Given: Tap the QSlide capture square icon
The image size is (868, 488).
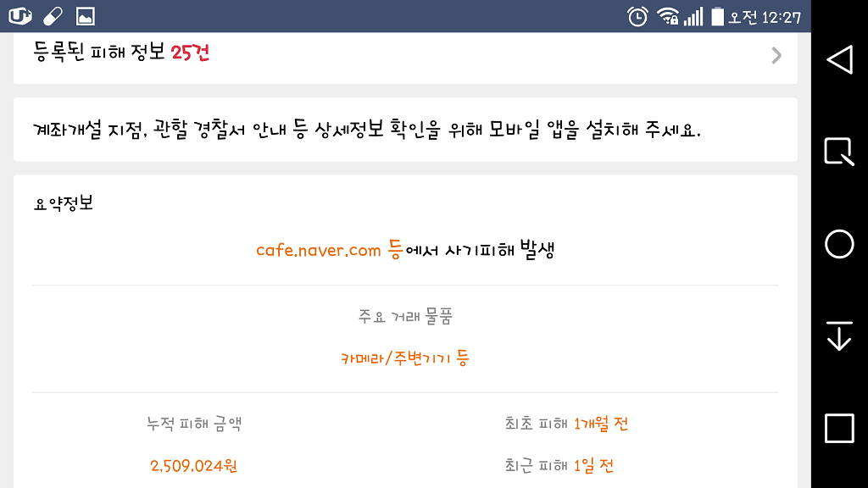Looking at the screenshot, I should click(x=839, y=151).
